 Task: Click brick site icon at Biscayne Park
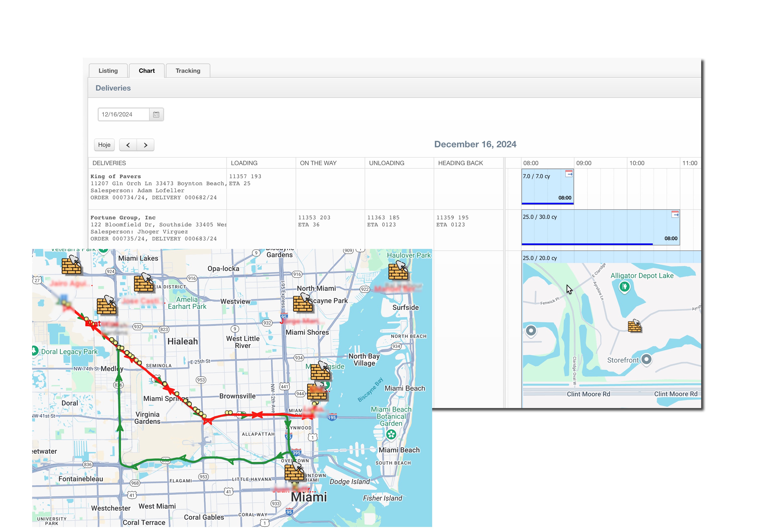pos(303,302)
